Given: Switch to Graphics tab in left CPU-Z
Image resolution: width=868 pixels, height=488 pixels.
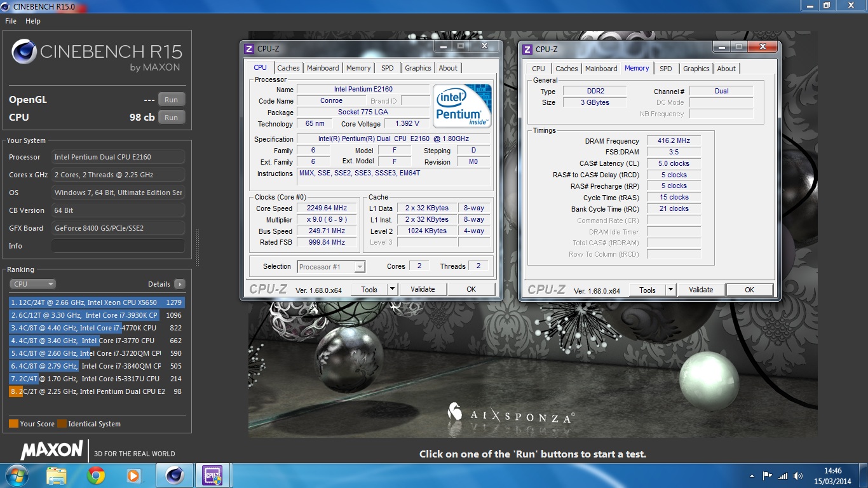Looking at the screenshot, I should [x=418, y=68].
